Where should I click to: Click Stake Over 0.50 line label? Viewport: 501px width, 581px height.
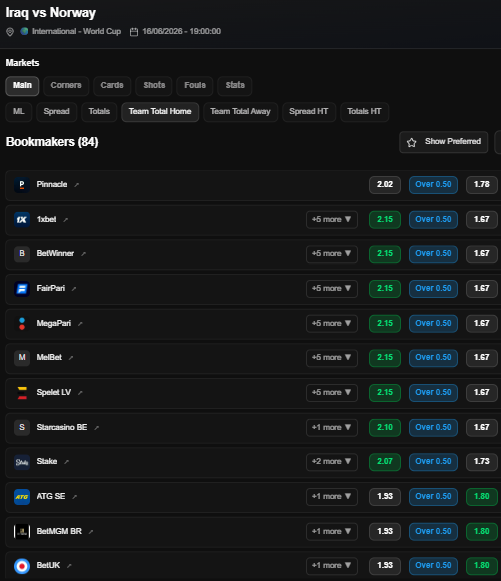point(433,462)
